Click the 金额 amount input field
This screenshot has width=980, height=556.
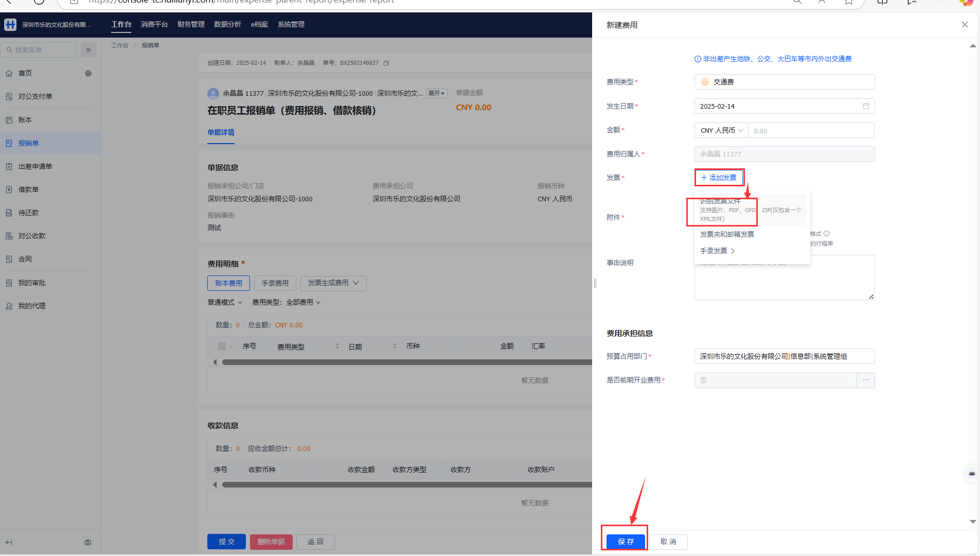click(x=811, y=131)
